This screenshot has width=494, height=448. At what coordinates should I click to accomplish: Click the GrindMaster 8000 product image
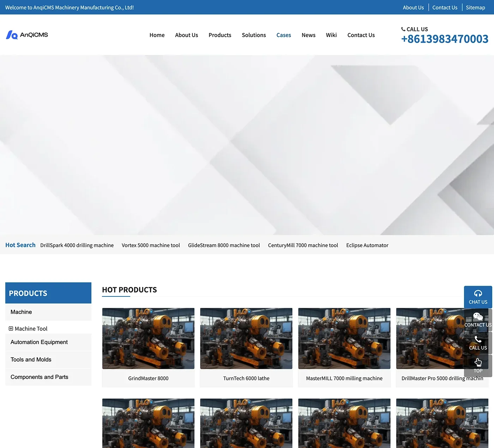pyautogui.click(x=148, y=338)
